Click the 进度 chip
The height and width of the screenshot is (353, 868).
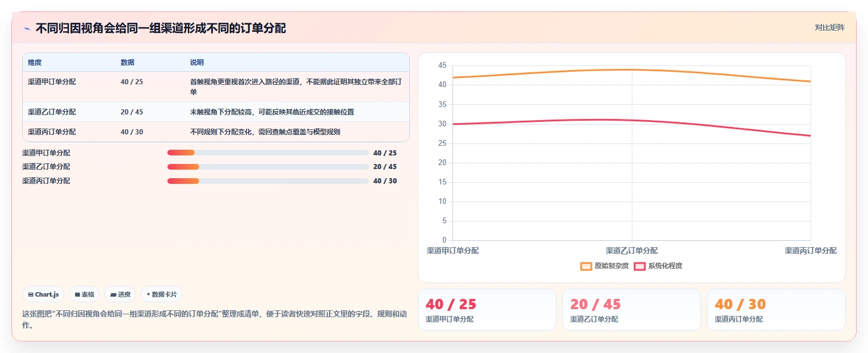[x=120, y=294]
